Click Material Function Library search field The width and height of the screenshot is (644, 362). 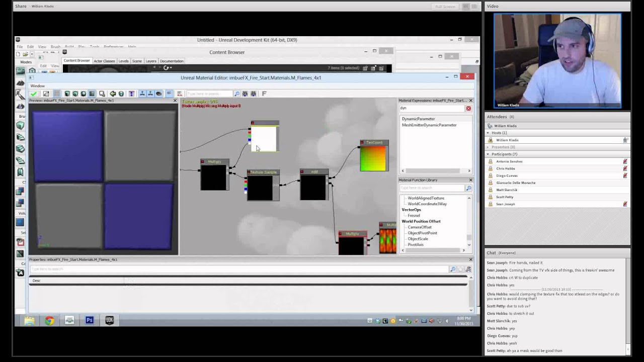click(432, 188)
